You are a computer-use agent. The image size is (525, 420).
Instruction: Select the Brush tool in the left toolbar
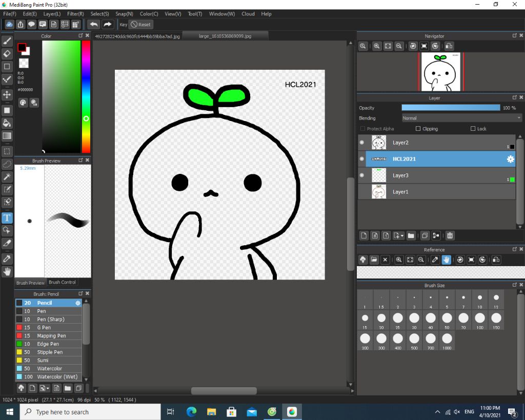(7, 41)
